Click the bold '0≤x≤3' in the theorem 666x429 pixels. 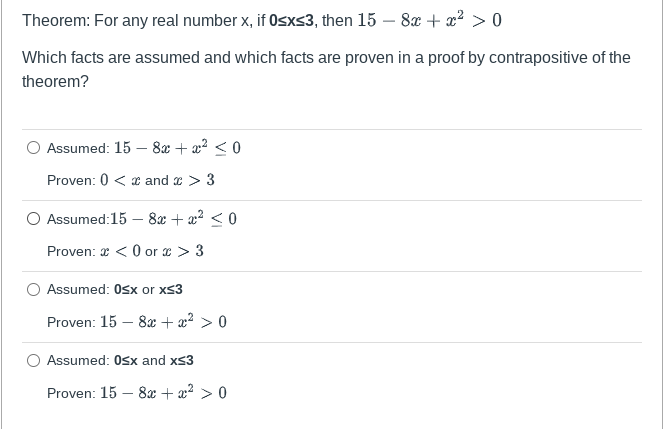292,20
